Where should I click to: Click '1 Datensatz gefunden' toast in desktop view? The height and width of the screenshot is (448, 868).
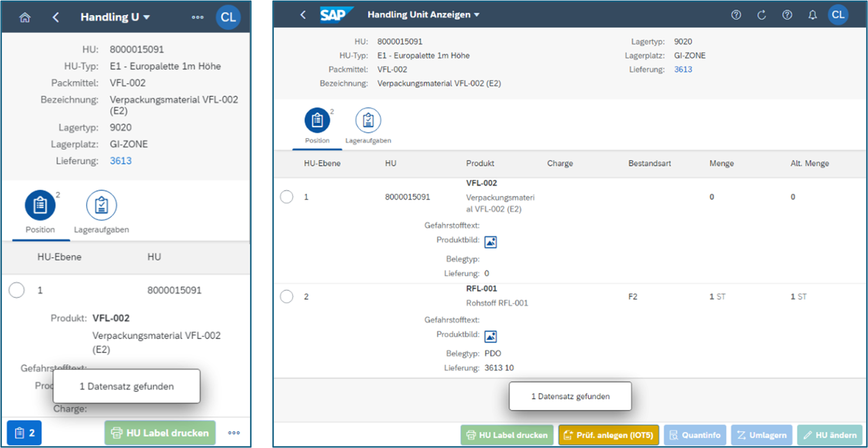tap(570, 396)
